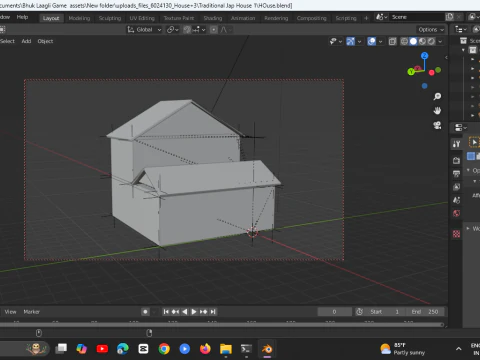Jump to timeline start frame
Image resolution: width=480 pixels, height=360 pixels.
166,312
